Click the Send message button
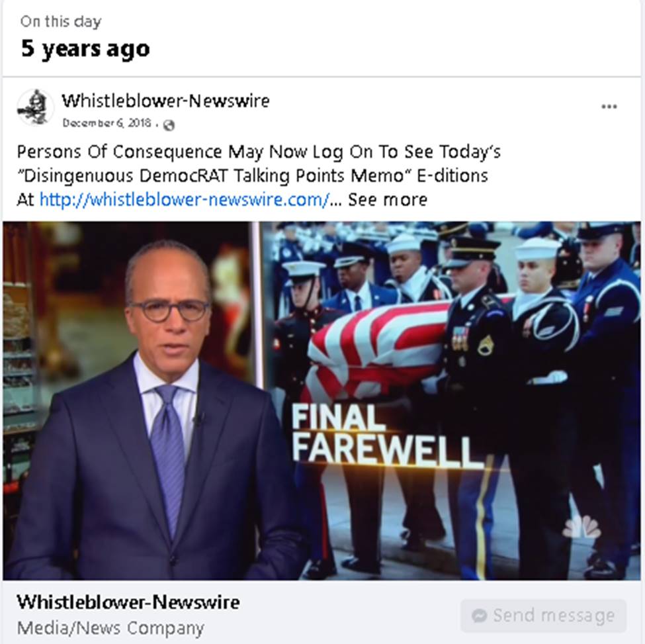Screen dimensions: 645x644 [x=543, y=616]
